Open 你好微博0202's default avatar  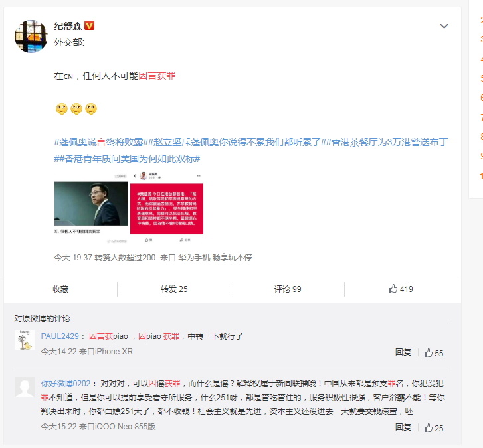coord(25,387)
